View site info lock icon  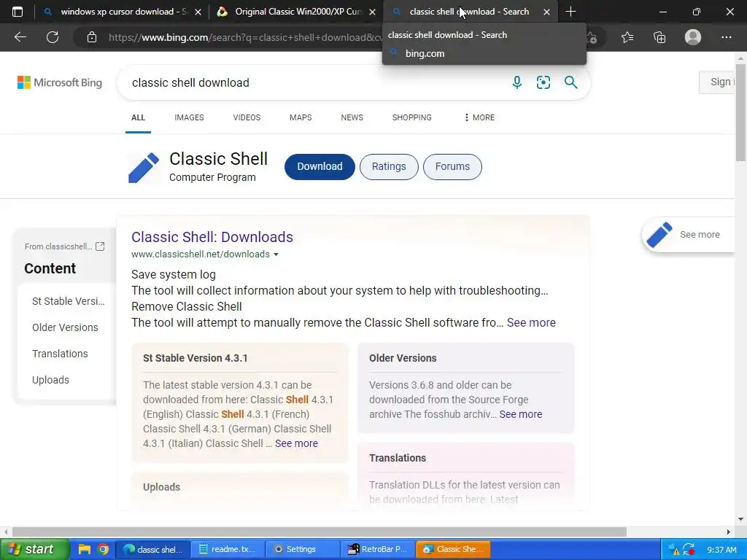(x=92, y=37)
